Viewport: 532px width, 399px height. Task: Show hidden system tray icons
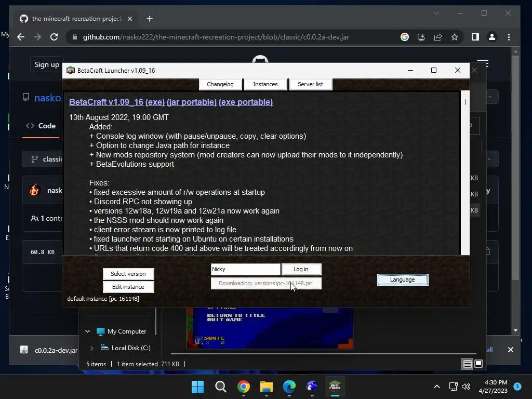[437, 387]
